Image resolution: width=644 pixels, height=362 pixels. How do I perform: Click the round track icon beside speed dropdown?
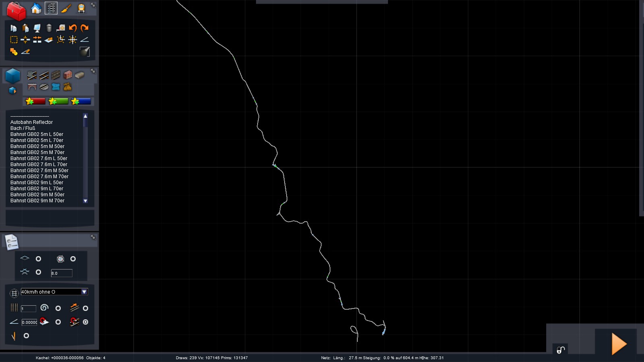tap(14, 293)
